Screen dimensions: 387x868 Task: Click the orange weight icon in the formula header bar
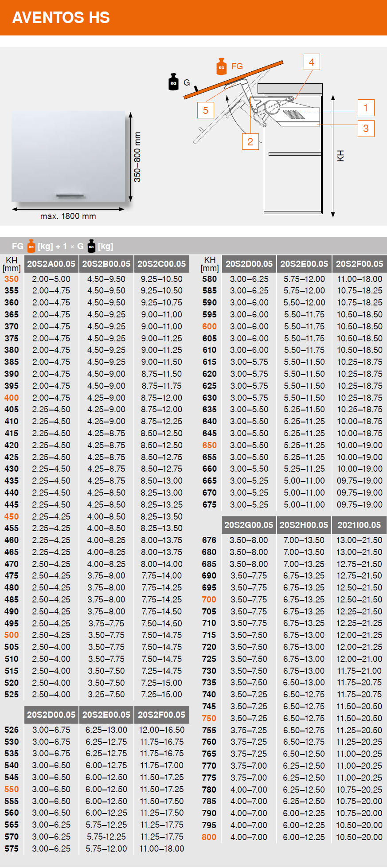(x=31, y=246)
